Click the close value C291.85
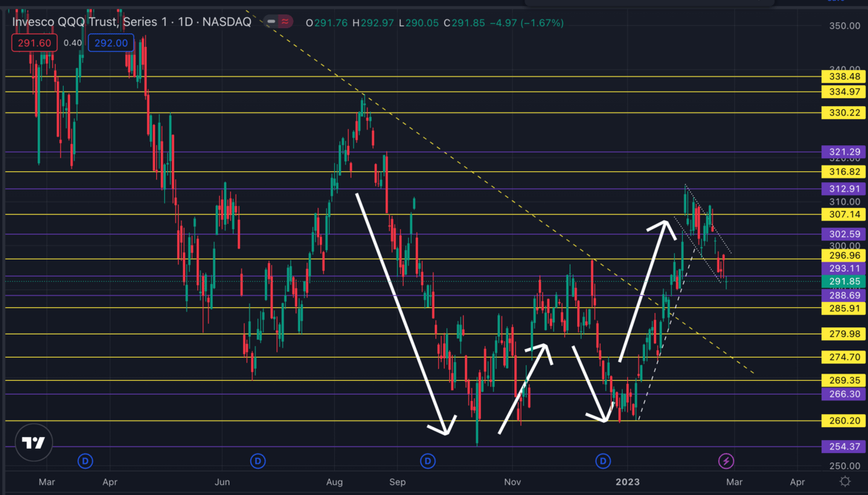This screenshot has width=868, height=495. [x=463, y=23]
